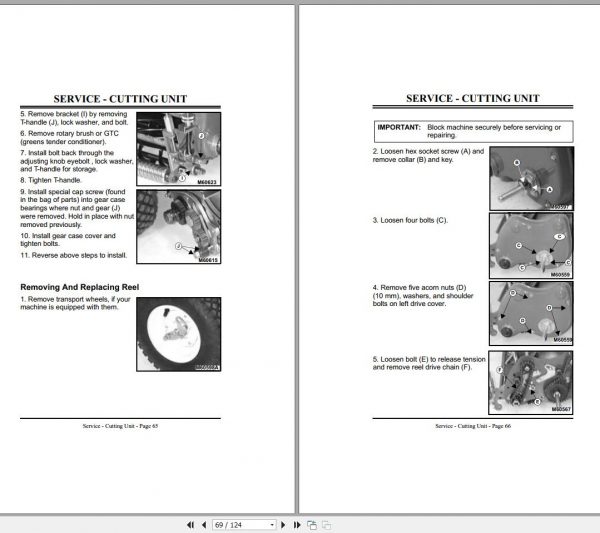
Task: Open the page number dropdown arrow
Action: [x=272, y=525]
